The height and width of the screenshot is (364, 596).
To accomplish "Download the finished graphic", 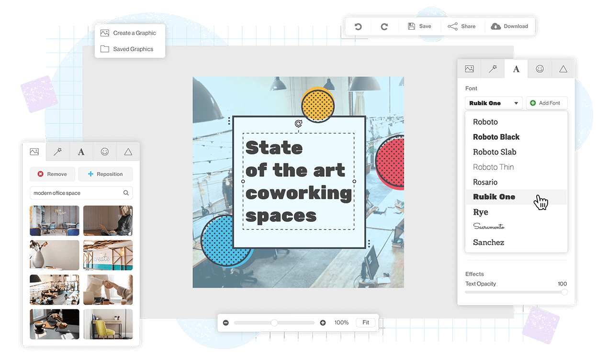I will 510,26.
